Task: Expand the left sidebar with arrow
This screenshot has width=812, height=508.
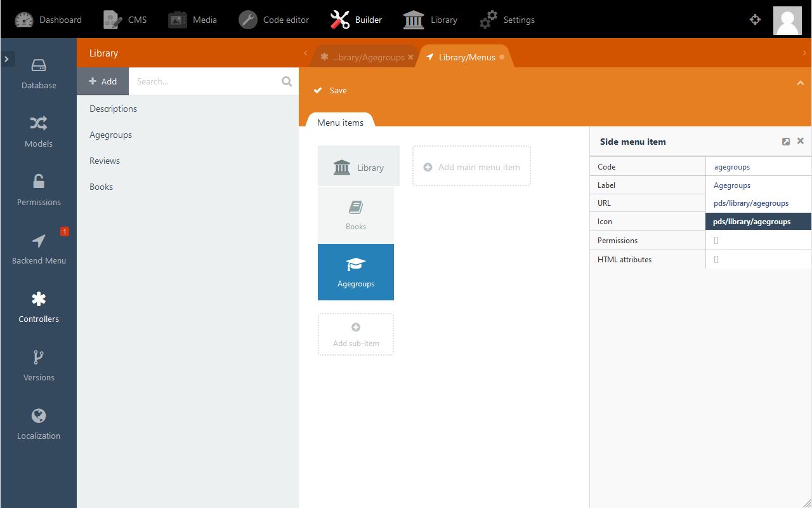Action: [6, 59]
